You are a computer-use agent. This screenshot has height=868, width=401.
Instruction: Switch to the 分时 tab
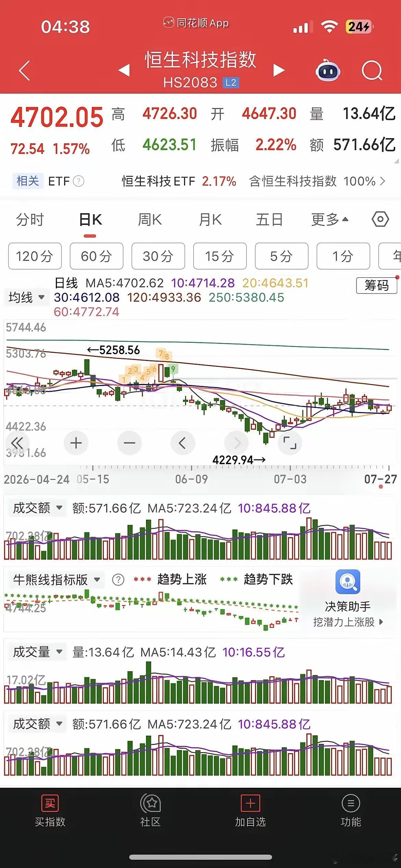click(x=30, y=219)
